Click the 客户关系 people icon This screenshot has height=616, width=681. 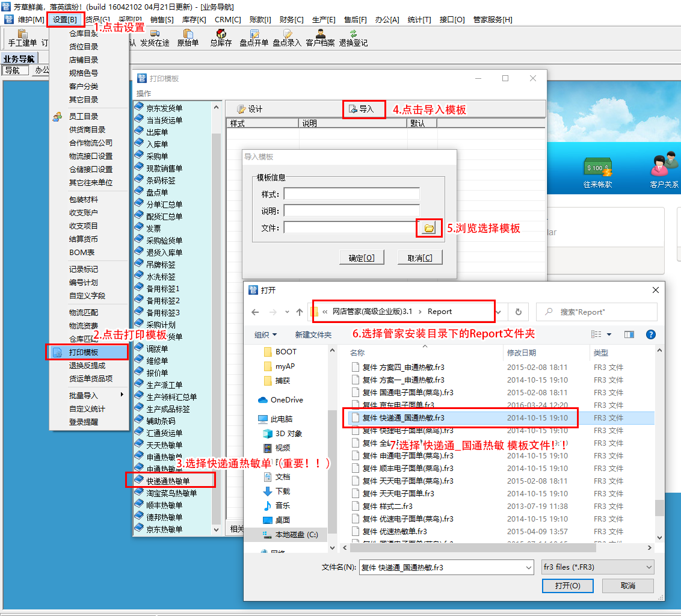pyautogui.click(x=664, y=165)
